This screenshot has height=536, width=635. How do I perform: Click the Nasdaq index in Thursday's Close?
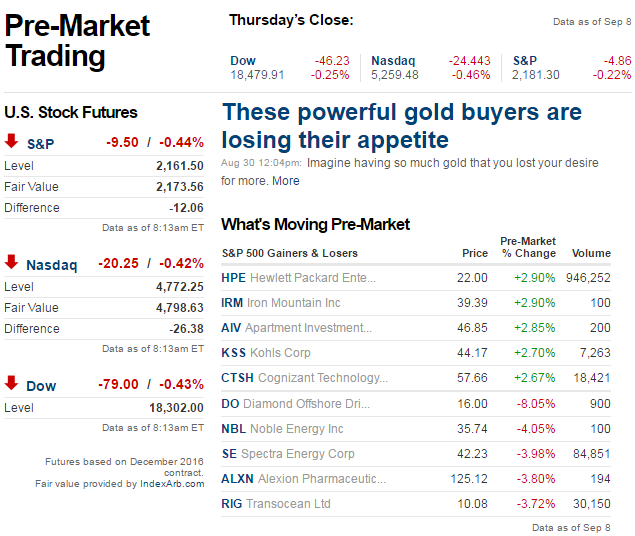[390, 61]
